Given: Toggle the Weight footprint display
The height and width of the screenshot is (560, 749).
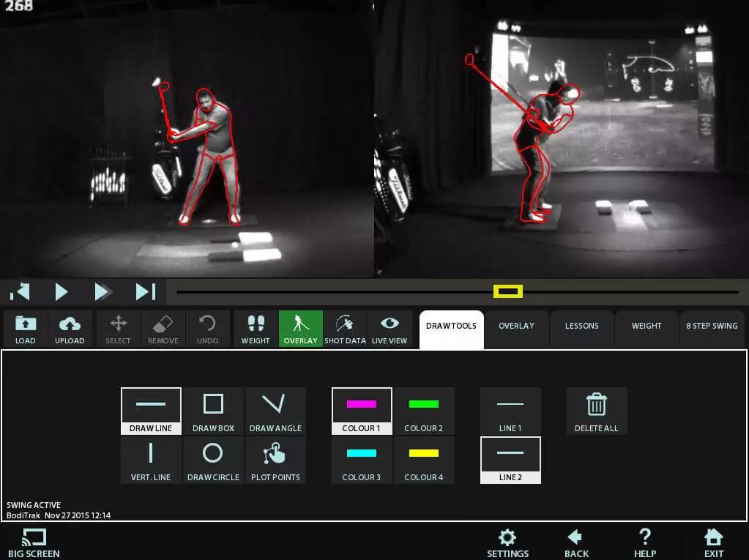Looking at the screenshot, I should (x=256, y=329).
